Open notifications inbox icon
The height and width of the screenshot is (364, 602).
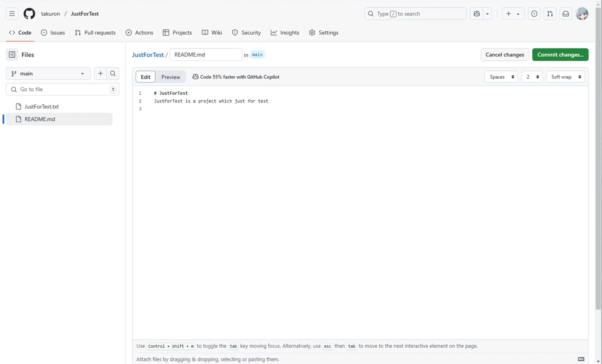(566, 14)
